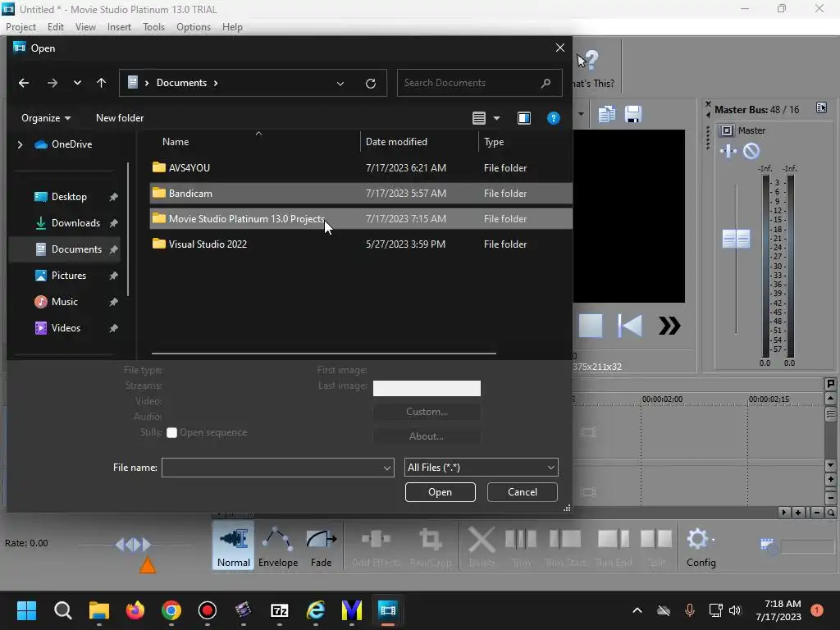Open the Organize dropdown menu
840x630 pixels.
pos(46,118)
